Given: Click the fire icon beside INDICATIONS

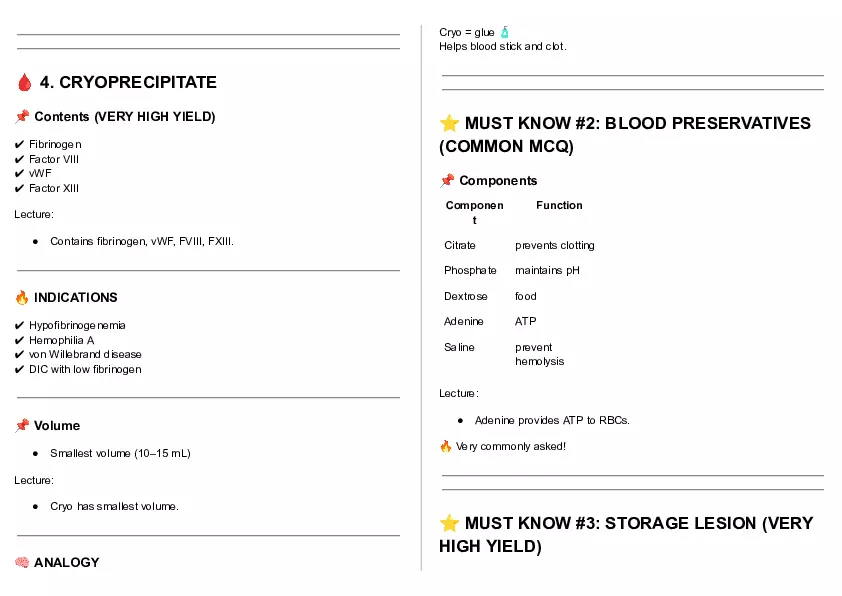Looking at the screenshot, I should coord(22,298).
